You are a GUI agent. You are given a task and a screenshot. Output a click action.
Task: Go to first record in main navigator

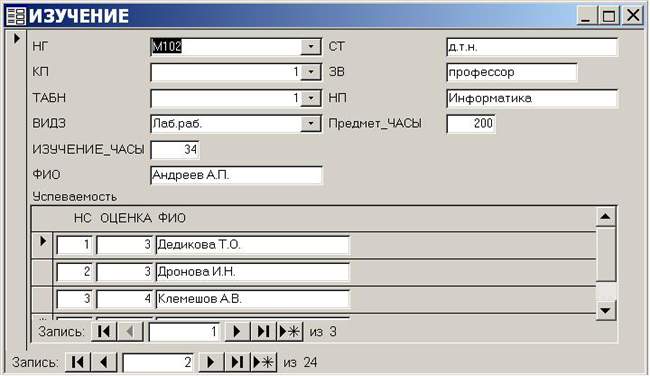tap(78, 362)
